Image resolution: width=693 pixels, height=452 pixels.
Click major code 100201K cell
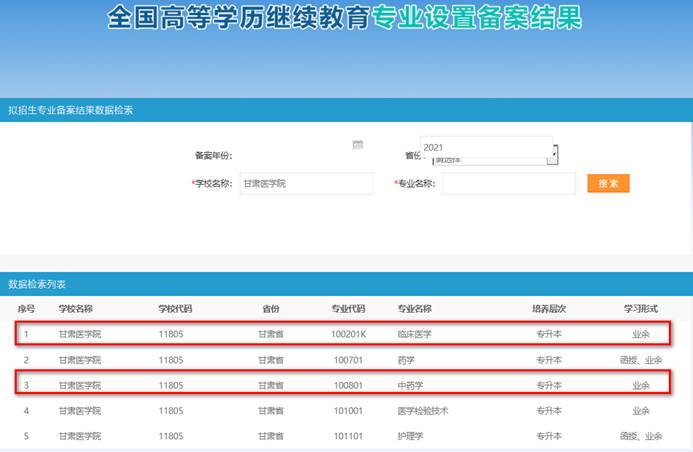(x=349, y=334)
